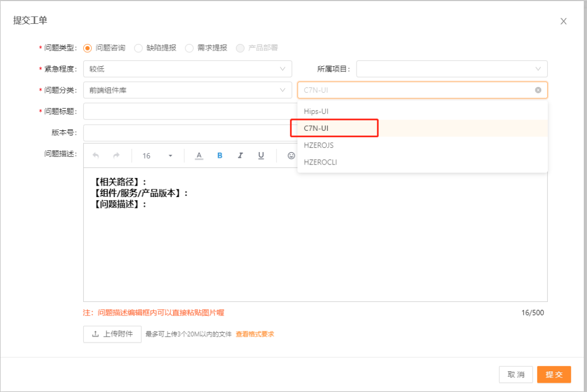Select the 问题咨询 radio option
This screenshot has width=587, height=392.
88,48
